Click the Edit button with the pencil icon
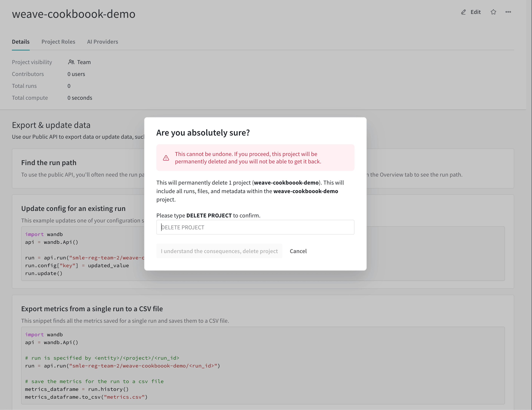The height and width of the screenshot is (410, 532). 471,12
